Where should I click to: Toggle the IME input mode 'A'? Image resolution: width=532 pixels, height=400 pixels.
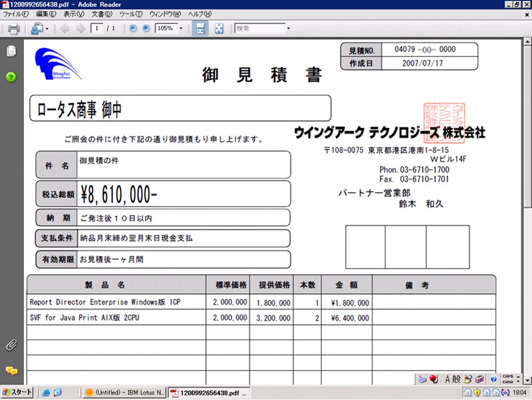pos(448,379)
